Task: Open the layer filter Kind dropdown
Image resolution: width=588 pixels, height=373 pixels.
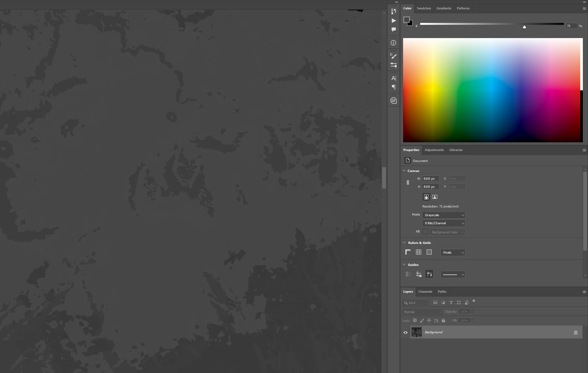Action: coord(416,303)
